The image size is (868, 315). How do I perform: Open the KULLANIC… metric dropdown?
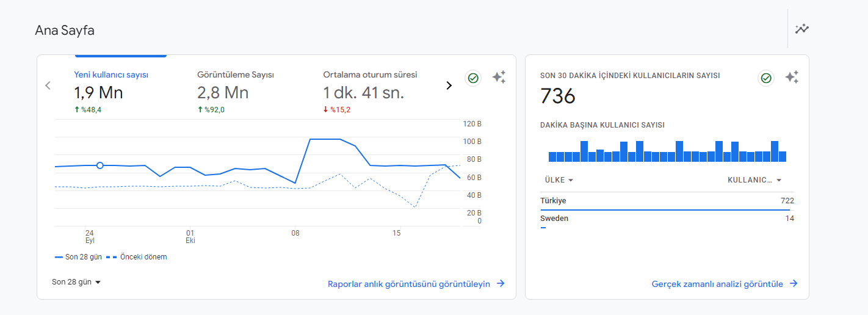coord(754,180)
